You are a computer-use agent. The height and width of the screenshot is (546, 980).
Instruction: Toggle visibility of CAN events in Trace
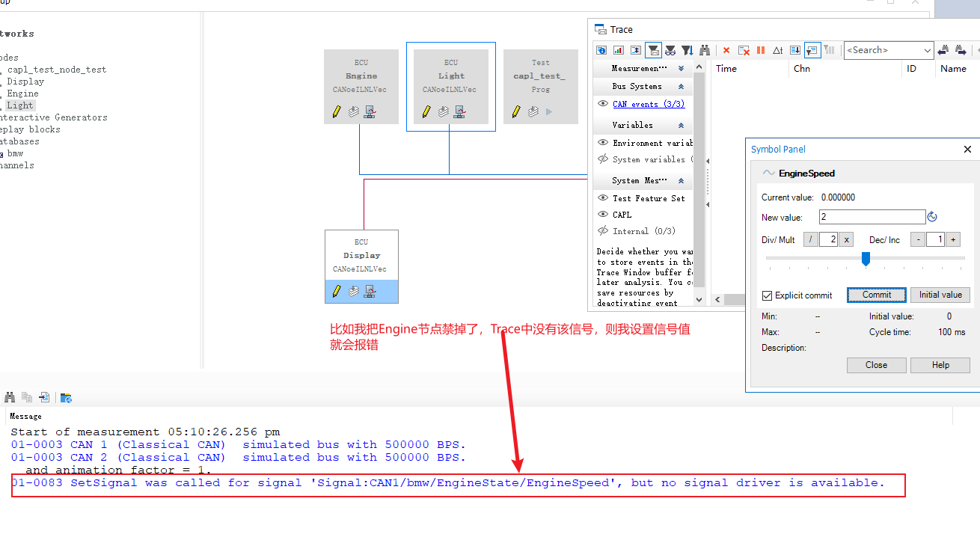[604, 104]
